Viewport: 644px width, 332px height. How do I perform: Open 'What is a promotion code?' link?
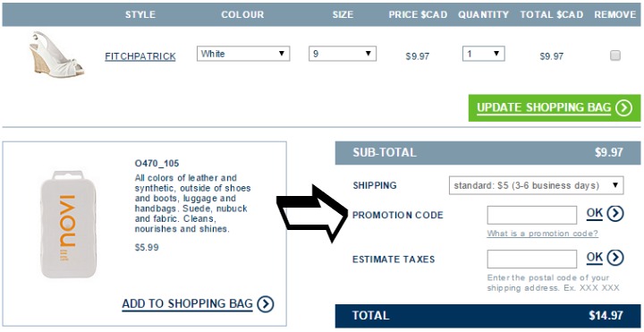point(543,234)
